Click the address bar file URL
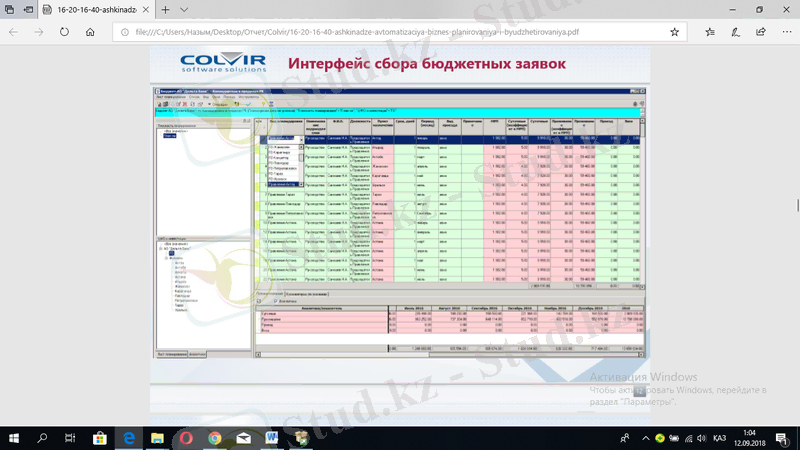The width and height of the screenshot is (800, 450). tap(360, 31)
